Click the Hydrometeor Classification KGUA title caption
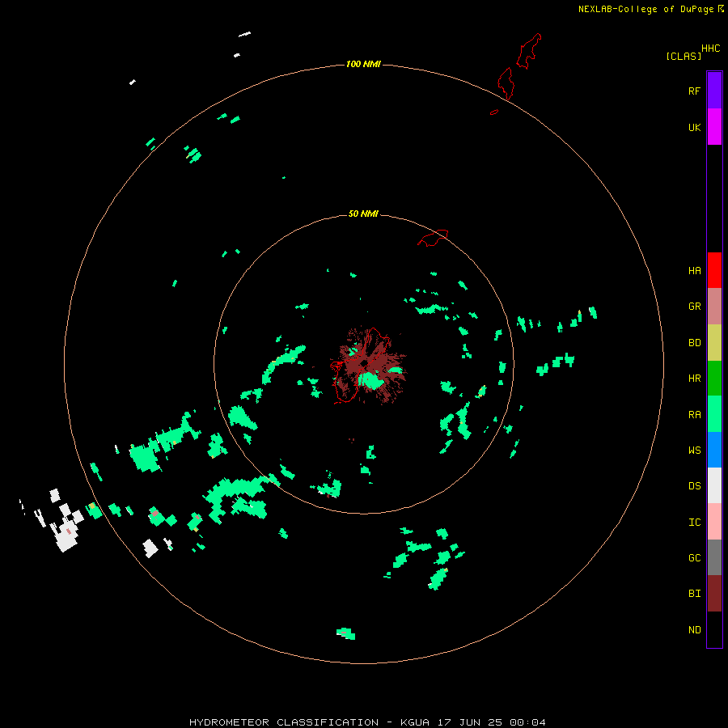This screenshot has width=728, height=728. 367,722
